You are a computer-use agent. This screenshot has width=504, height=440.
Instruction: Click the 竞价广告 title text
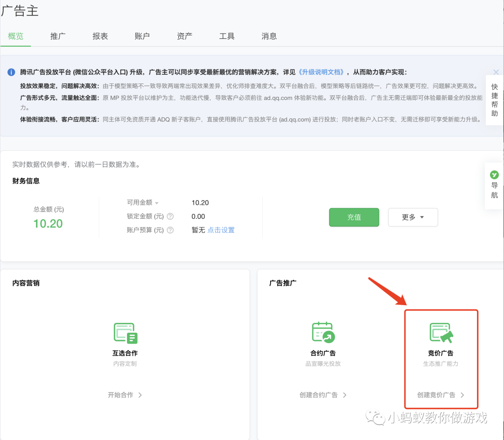click(x=441, y=353)
